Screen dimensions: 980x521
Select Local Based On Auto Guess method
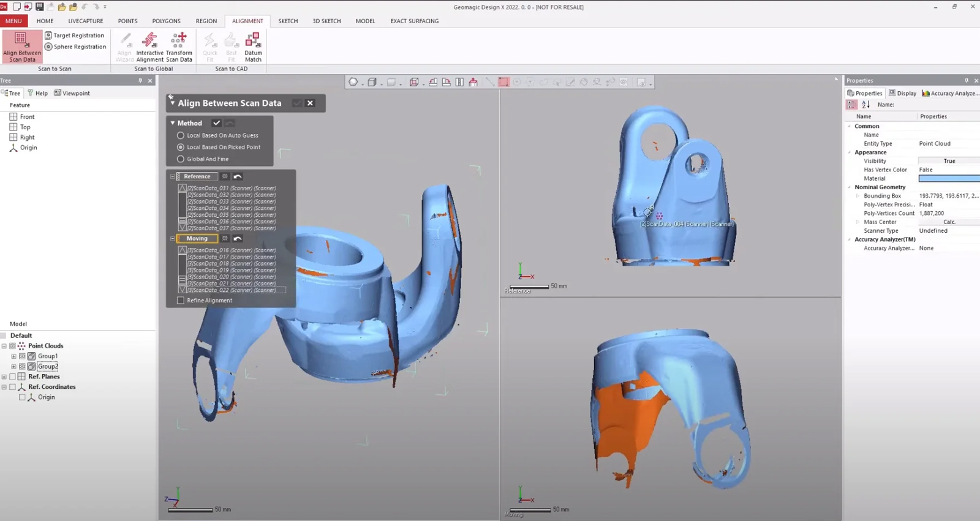click(181, 135)
